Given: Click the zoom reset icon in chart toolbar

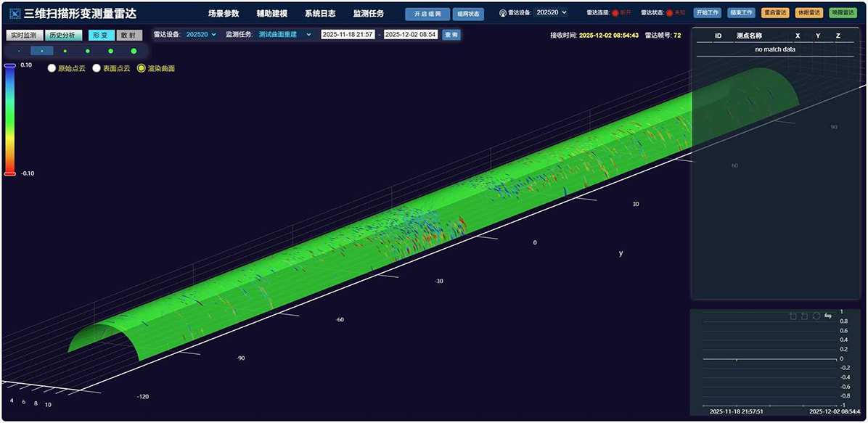Looking at the screenshot, I should (x=804, y=316).
